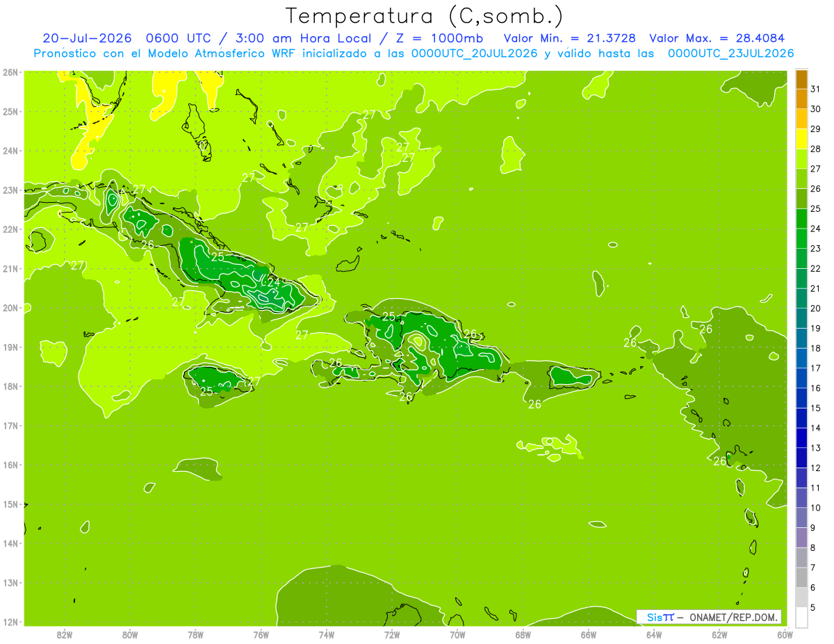Click the 82W longitude axis label

point(65,634)
